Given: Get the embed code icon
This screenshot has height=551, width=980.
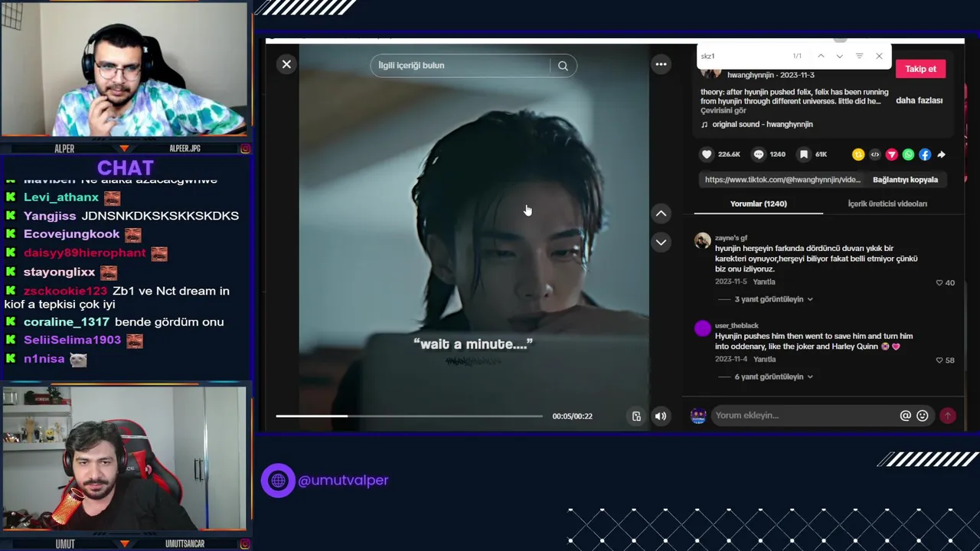Looking at the screenshot, I should click(x=875, y=155).
